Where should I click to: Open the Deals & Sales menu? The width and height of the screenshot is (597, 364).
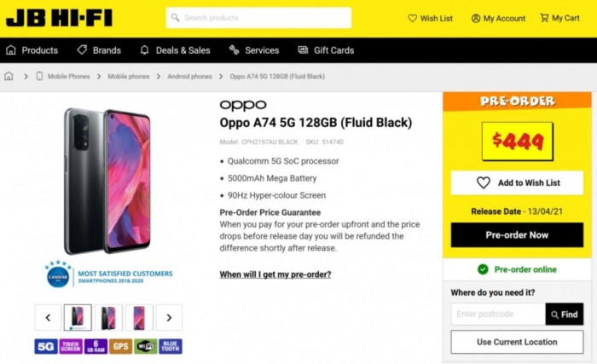174,50
